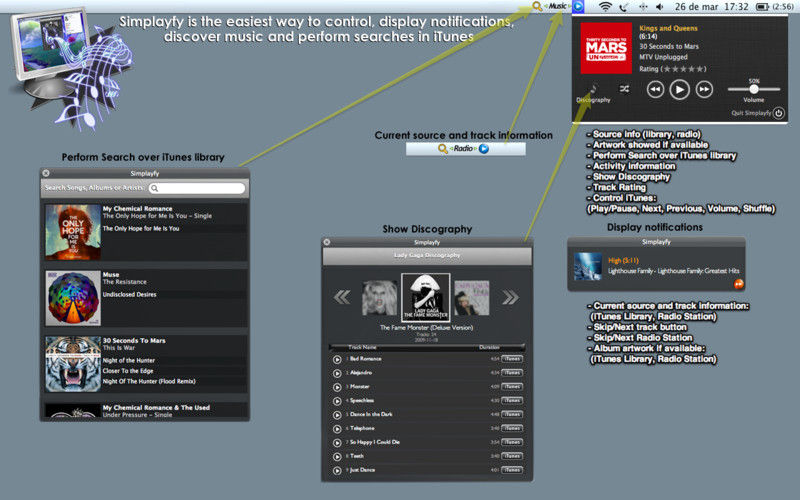The height and width of the screenshot is (500, 800).
Task: Select the left Lady Gaga album thumbnail
Action: (x=380, y=298)
